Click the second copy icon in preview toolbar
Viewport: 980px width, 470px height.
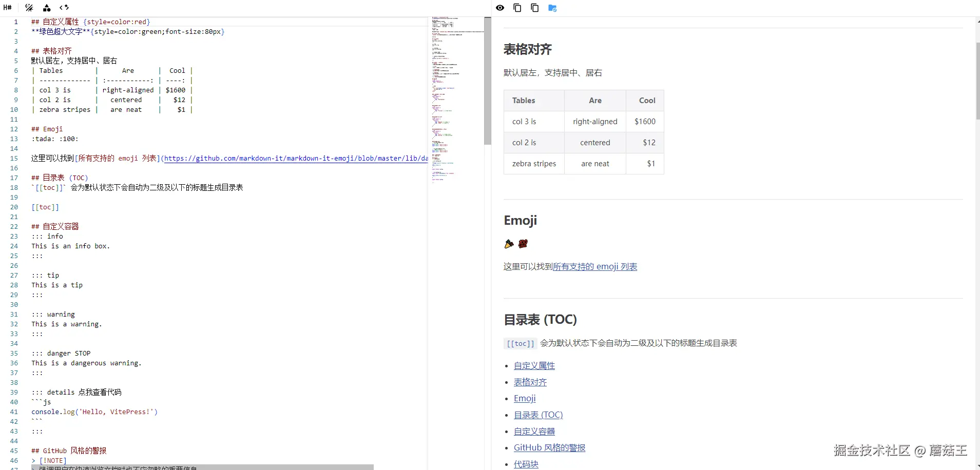534,8
